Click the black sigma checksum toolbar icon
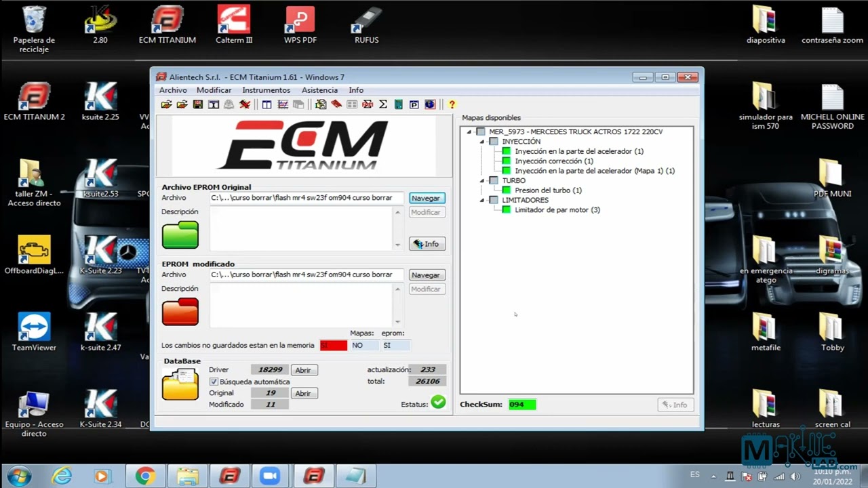The width and height of the screenshot is (868, 488). pyautogui.click(x=383, y=104)
